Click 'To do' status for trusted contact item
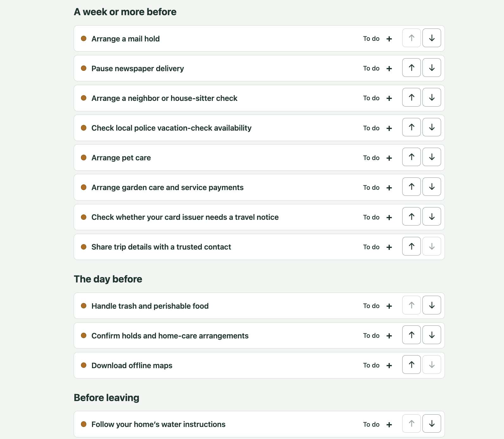The height and width of the screenshot is (439, 504). pyautogui.click(x=371, y=247)
